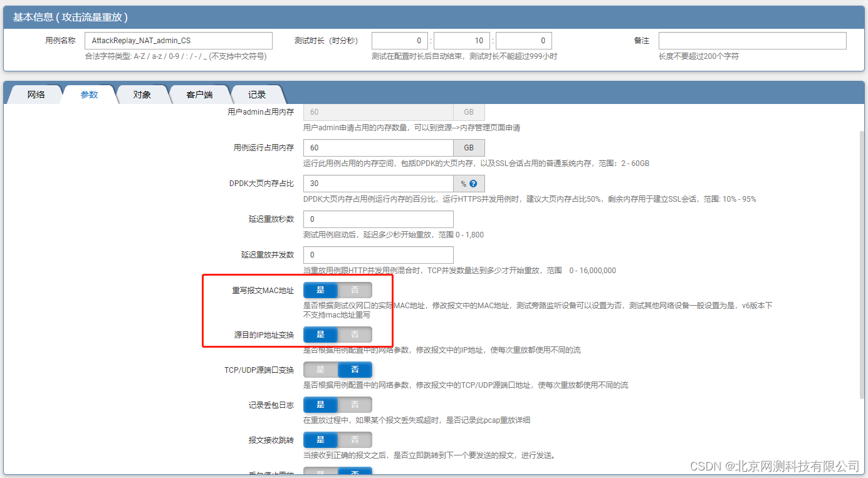Click the TCP/UDP源端口变换 label
868x478 pixels.
259,370
